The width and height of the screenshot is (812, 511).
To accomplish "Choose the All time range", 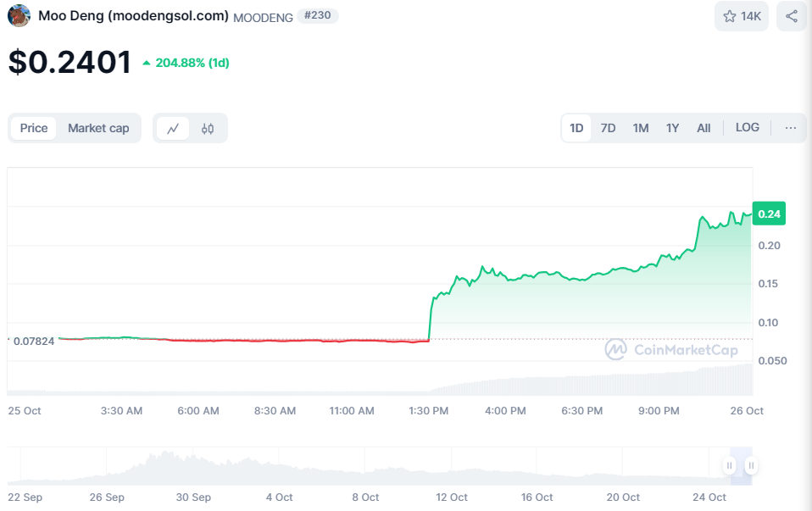I will (x=704, y=128).
